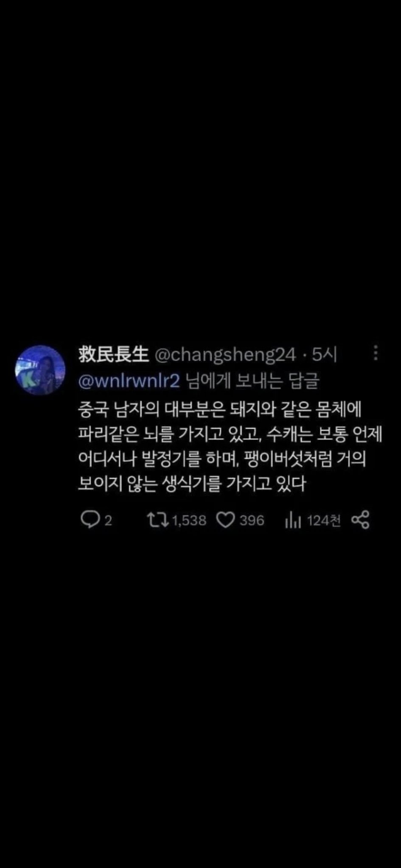Click the @wnlrwnlr2 mention link
The height and width of the screenshot is (868, 401).
pos(129,381)
